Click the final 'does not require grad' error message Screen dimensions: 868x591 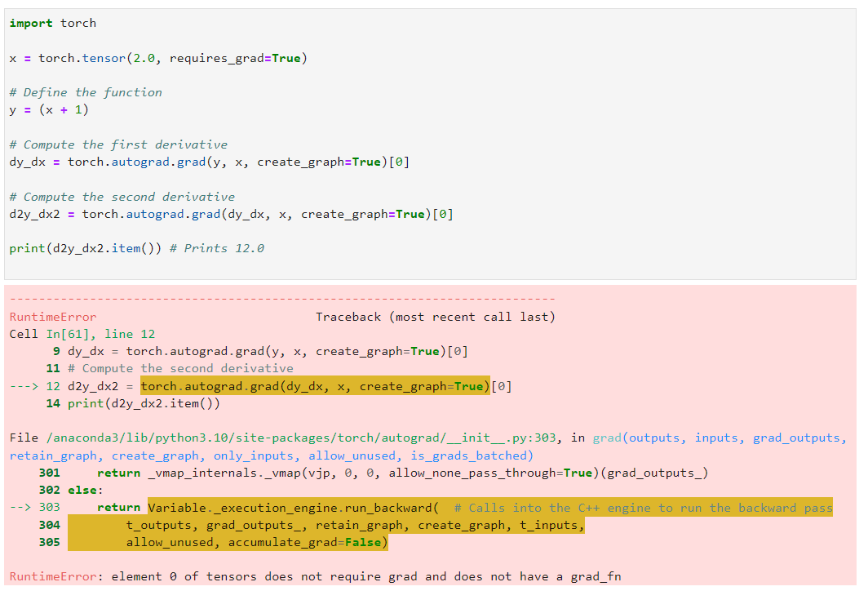[x=365, y=576]
